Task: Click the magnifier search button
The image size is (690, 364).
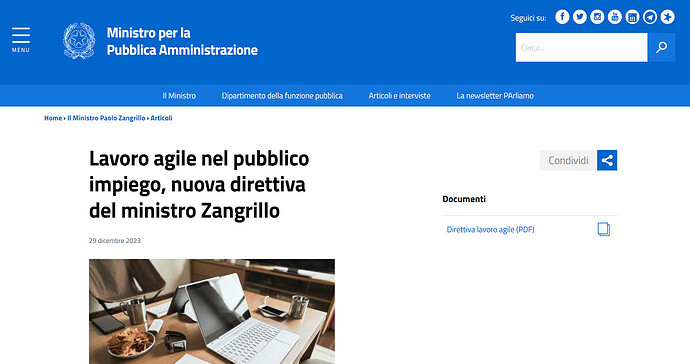Action: tap(661, 47)
